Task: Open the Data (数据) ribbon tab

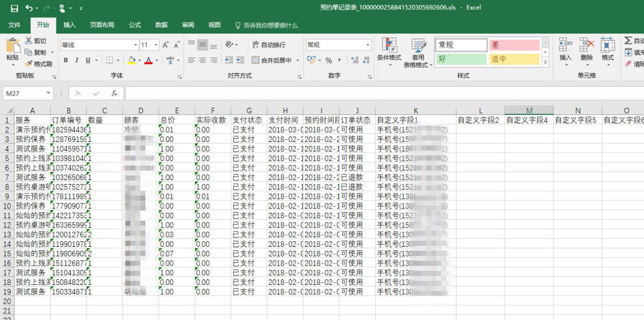Action: tap(162, 25)
